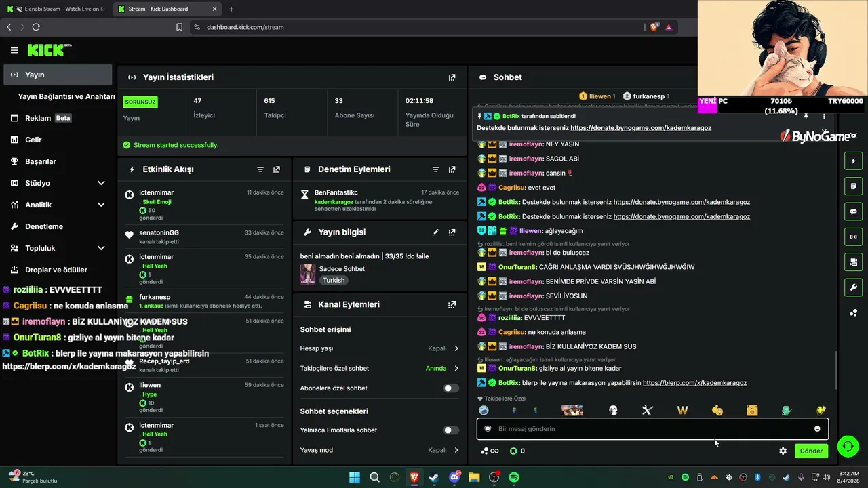Click the Sadece Sohbet category thumbnail
The width and height of the screenshot is (868, 488).
(x=308, y=274)
